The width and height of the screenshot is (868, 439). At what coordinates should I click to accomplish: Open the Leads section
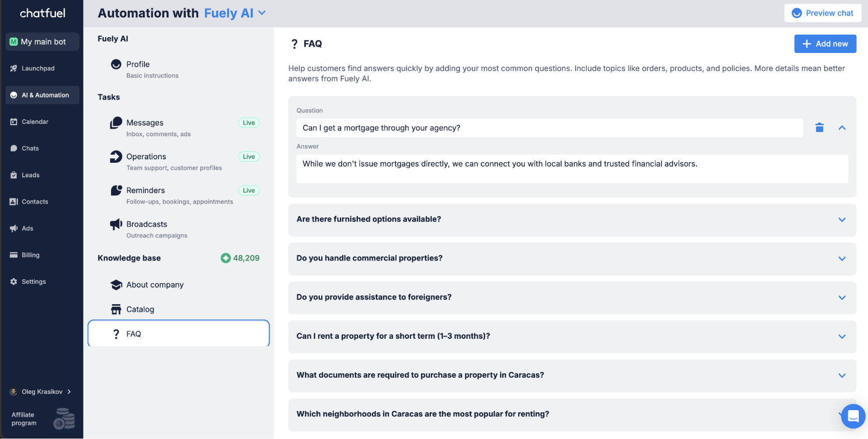(x=30, y=175)
